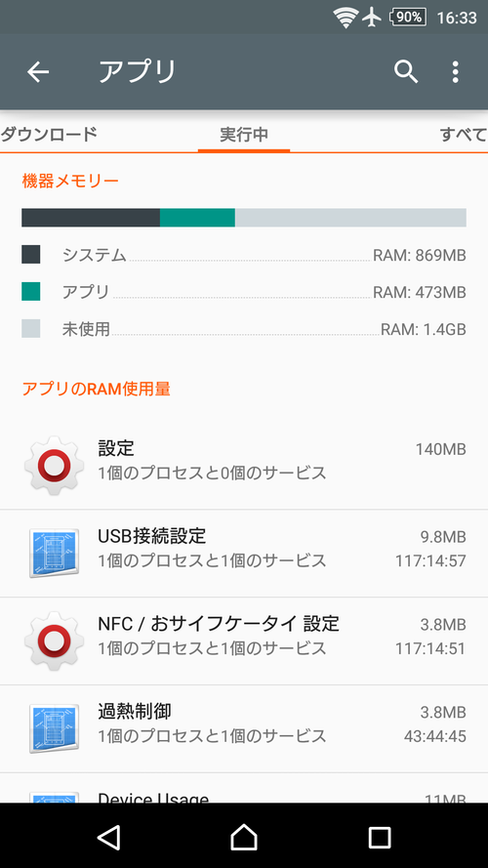Tap the 過熱制御 blueprint icon
Screen dimensions: 488x868
tap(54, 728)
